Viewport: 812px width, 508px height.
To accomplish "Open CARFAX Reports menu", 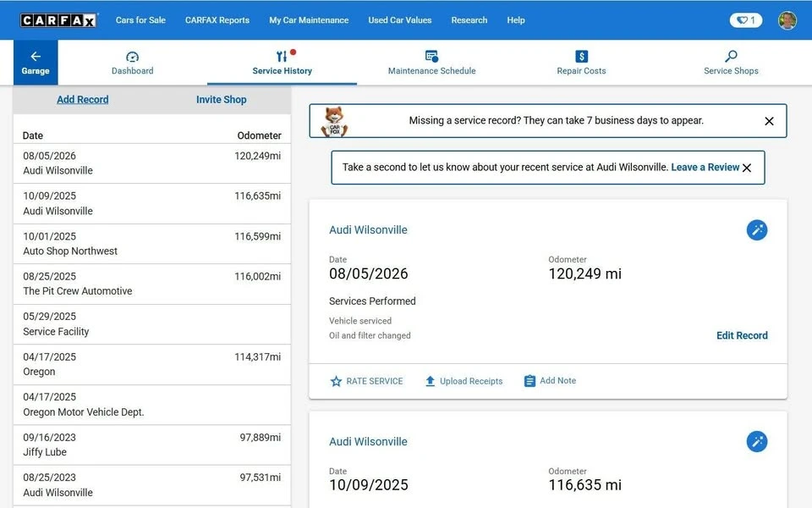I will [217, 20].
